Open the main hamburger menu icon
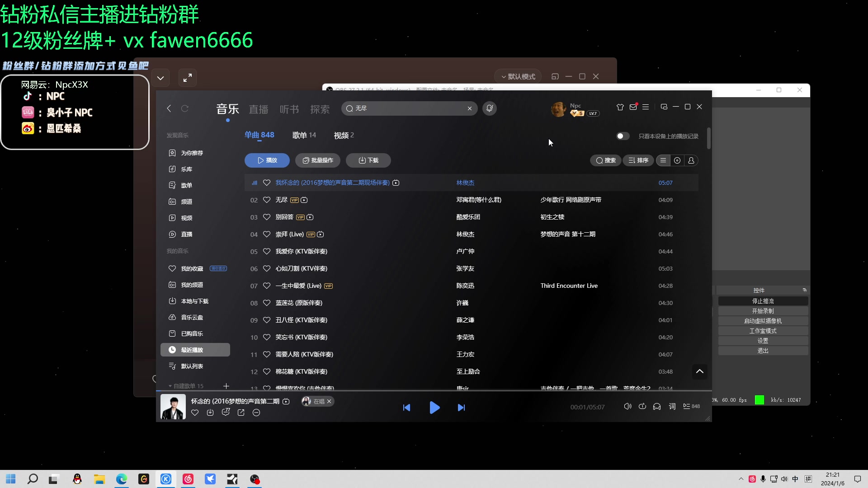This screenshot has width=868, height=488. pos(646,107)
